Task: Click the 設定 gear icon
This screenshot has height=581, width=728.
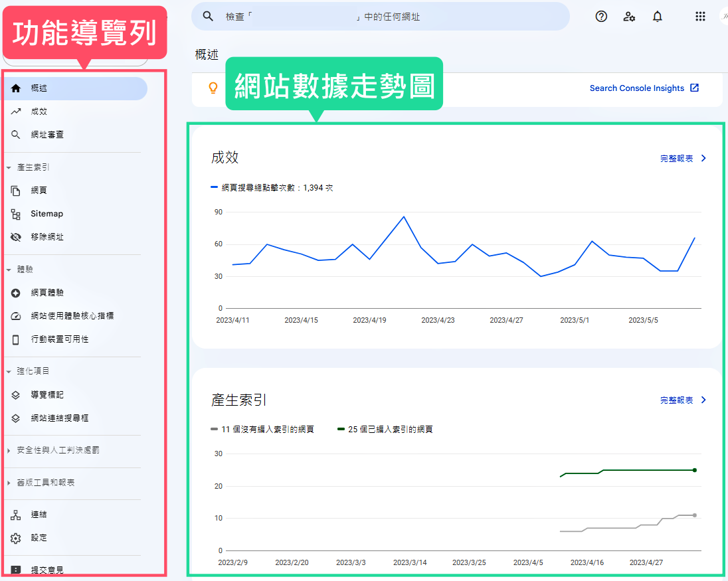Action: click(x=16, y=538)
